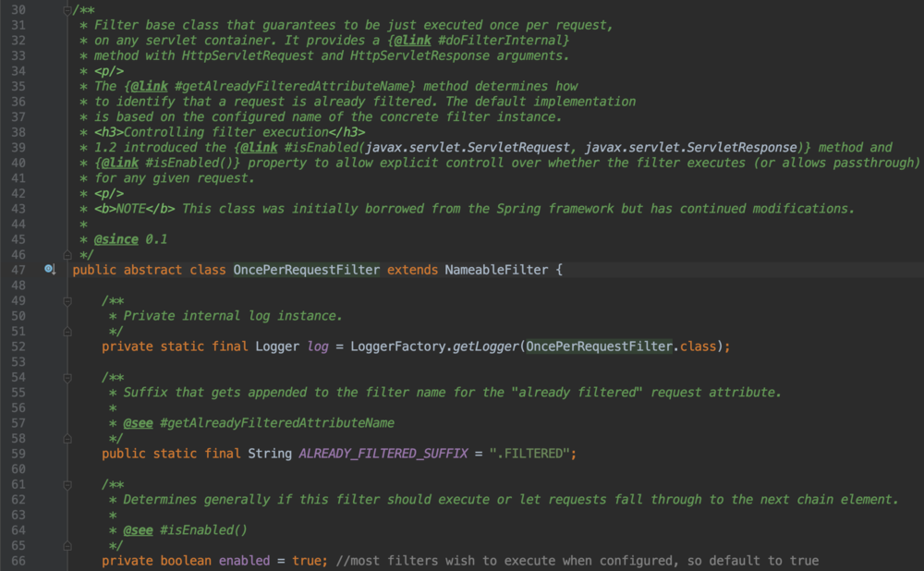The width and height of the screenshot is (924, 571).
Task: Follow the @link #doFilterInternal reference
Action: click(x=479, y=41)
